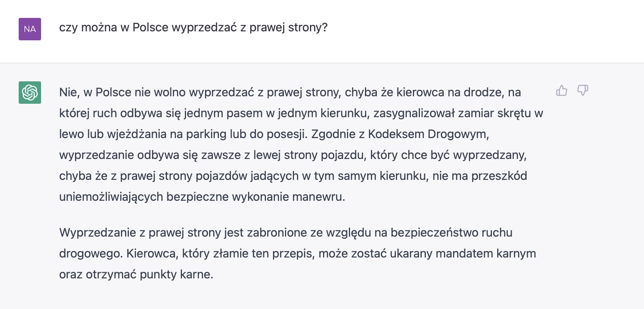The image size is (644, 309).
Task: Click the phrase "Kodeksem Drogowym" in the answer
Action: (428, 134)
